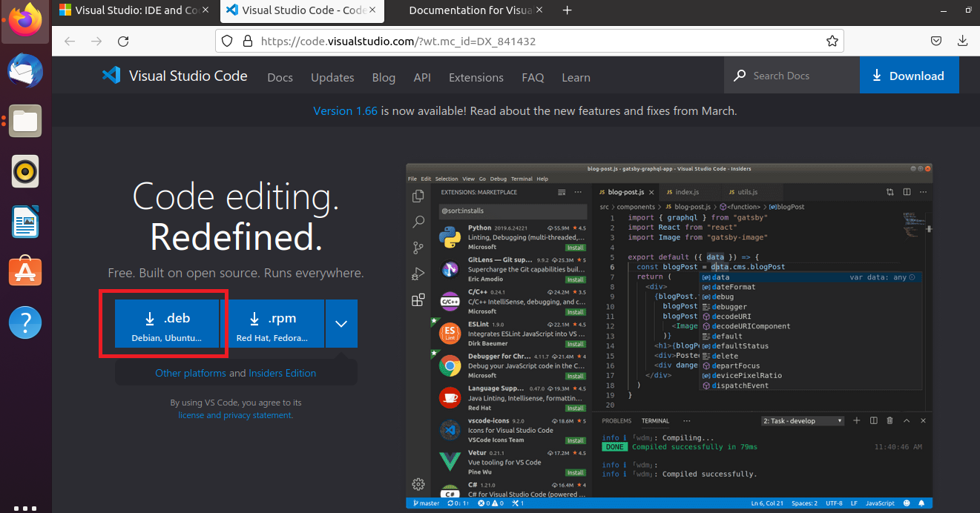Open the FAQ page
The width and height of the screenshot is (980, 513).
(x=533, y=77)
